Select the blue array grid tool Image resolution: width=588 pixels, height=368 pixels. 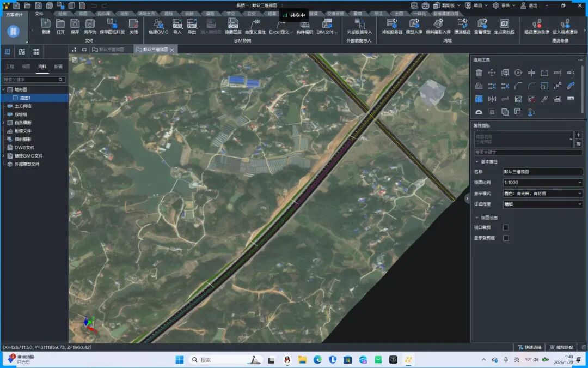click(x=479, y=99)
